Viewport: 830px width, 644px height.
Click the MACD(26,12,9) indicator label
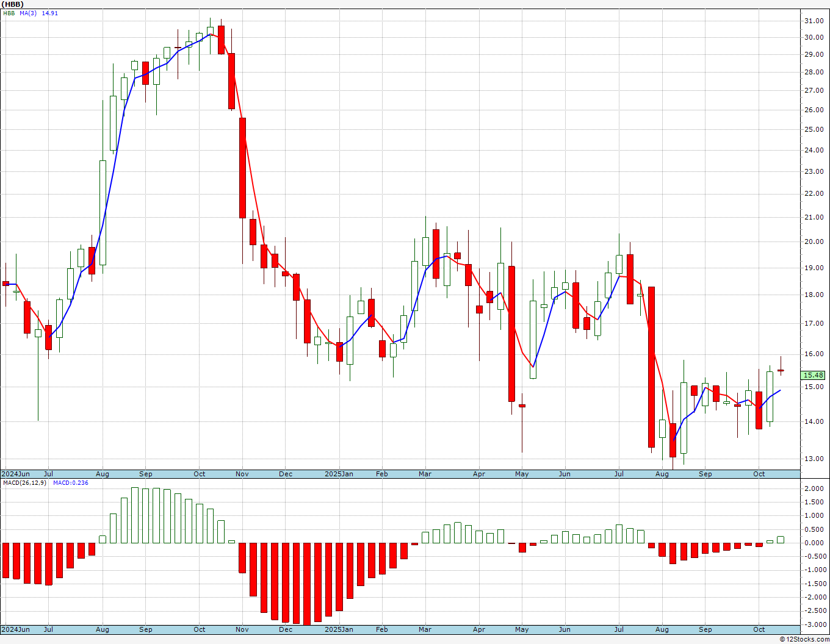click(25, 483)
